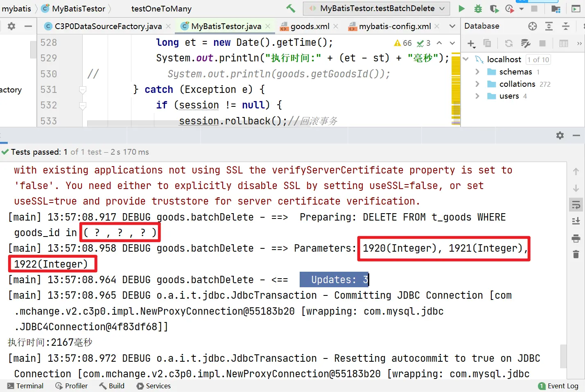Toggle code fold at line 531
This screenshot has width=585, height=392.
click(x=83, y=90)
